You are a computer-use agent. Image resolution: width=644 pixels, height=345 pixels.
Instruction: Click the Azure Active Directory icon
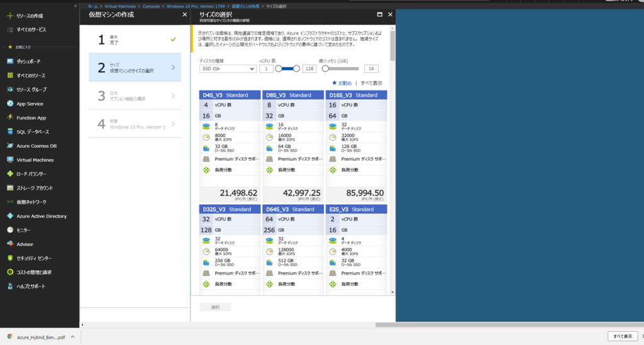(10, 216)
